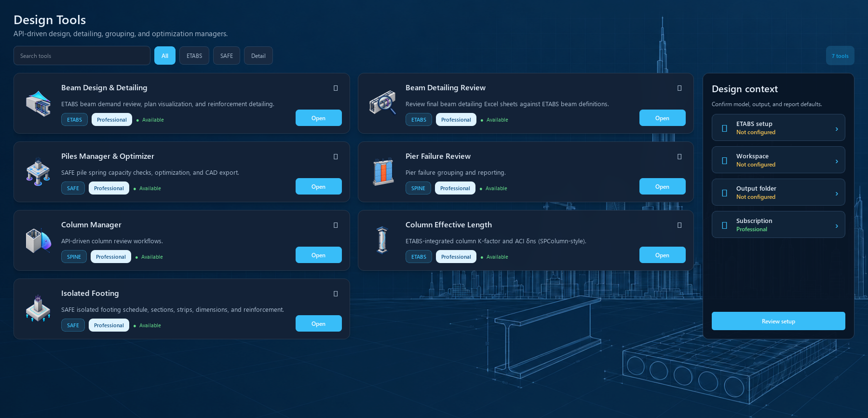Click the corner icon on Pier Failure Review card
The height and width of the screenshot is (418, 868).
click(679, 157)
